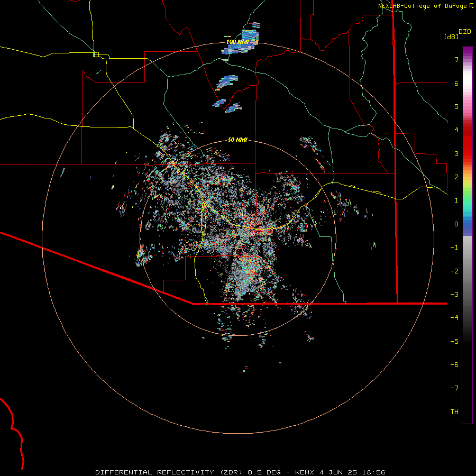Click the [dB] unit label
This screenshot has width=476, height=476.
point(451,36)
